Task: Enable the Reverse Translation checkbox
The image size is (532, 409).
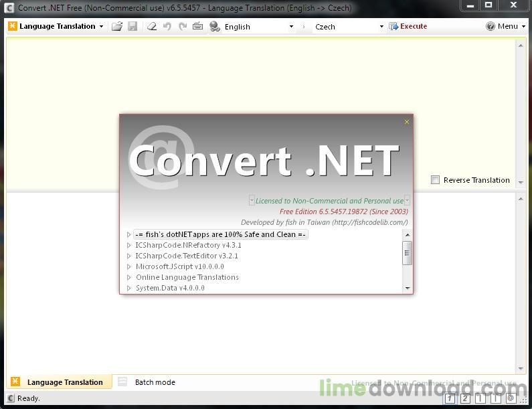Action: coord(436,180)
